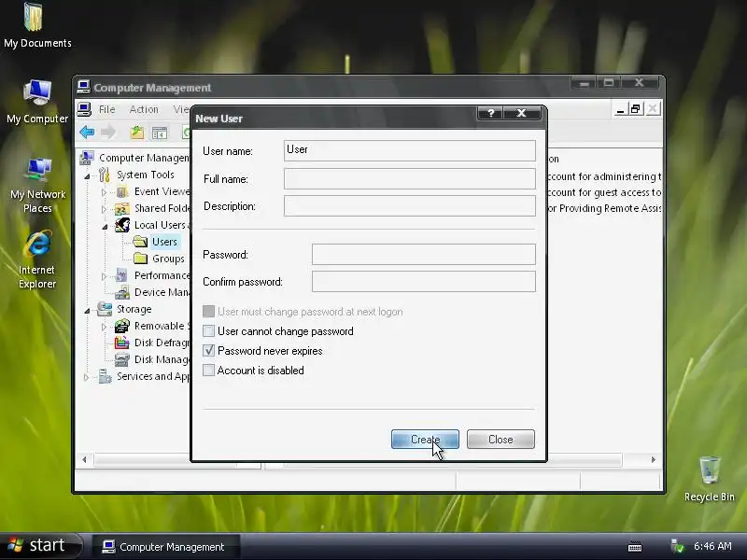The image size is (747, 560).
Task: Select Performance Logs tree icon
Action: [122, 275]
